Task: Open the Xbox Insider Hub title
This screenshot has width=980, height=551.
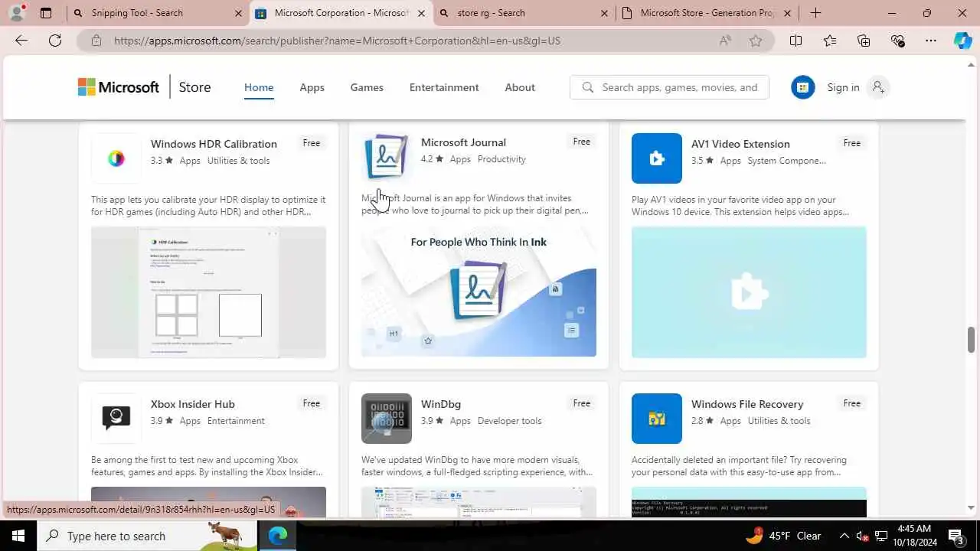Action: [193, 404]
